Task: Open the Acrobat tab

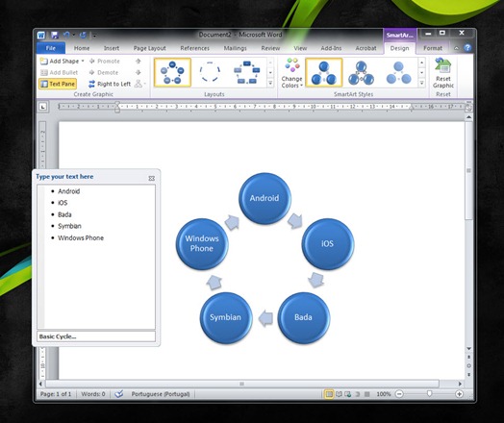Action: tap(365, 48)
